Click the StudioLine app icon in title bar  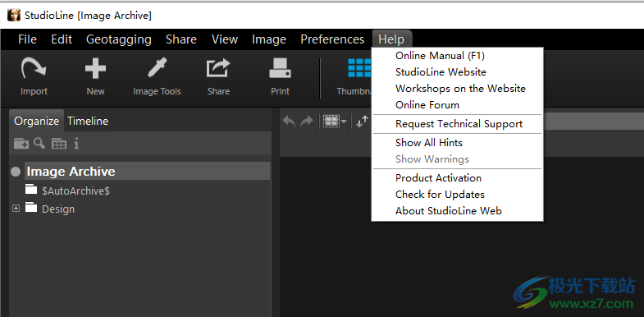pyautogui.click(x=14, y=16)
